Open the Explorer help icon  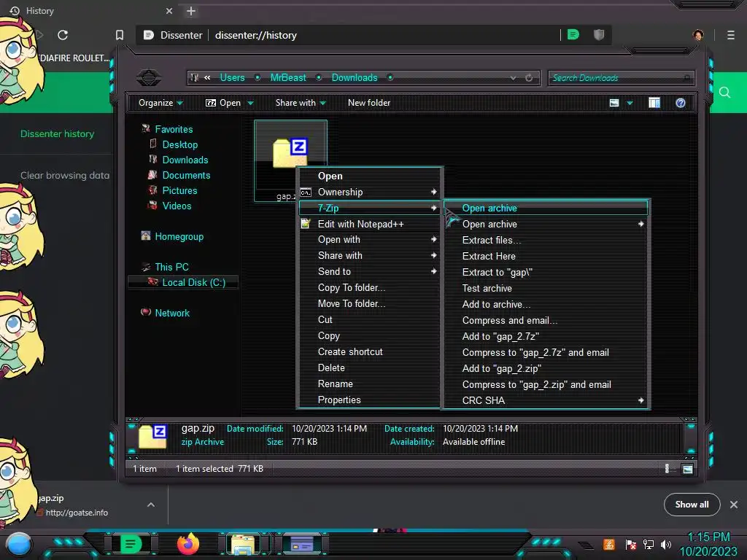[681, 103]
